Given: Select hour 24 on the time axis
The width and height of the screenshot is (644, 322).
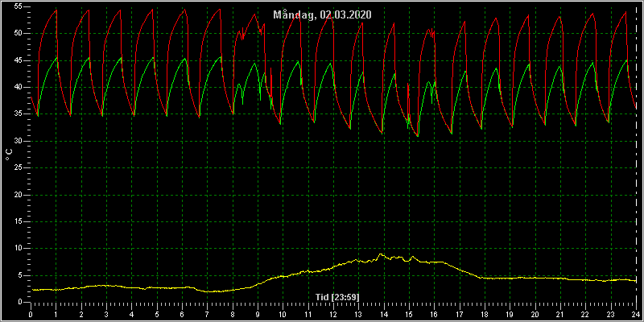Looking at the screenshot, I should pos(636,315).
